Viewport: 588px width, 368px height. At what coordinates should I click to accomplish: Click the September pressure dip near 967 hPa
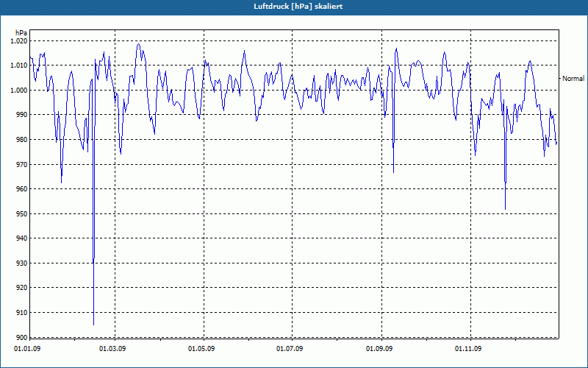point(393,172)
